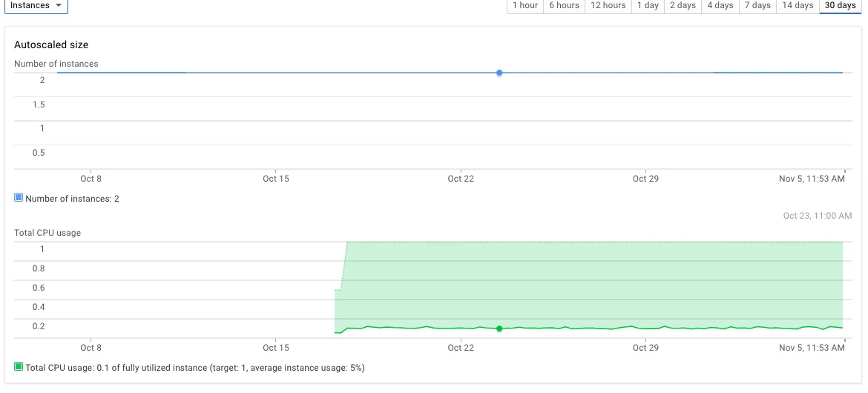
Task: Show the 30 days time range
Action: (841, 5)
